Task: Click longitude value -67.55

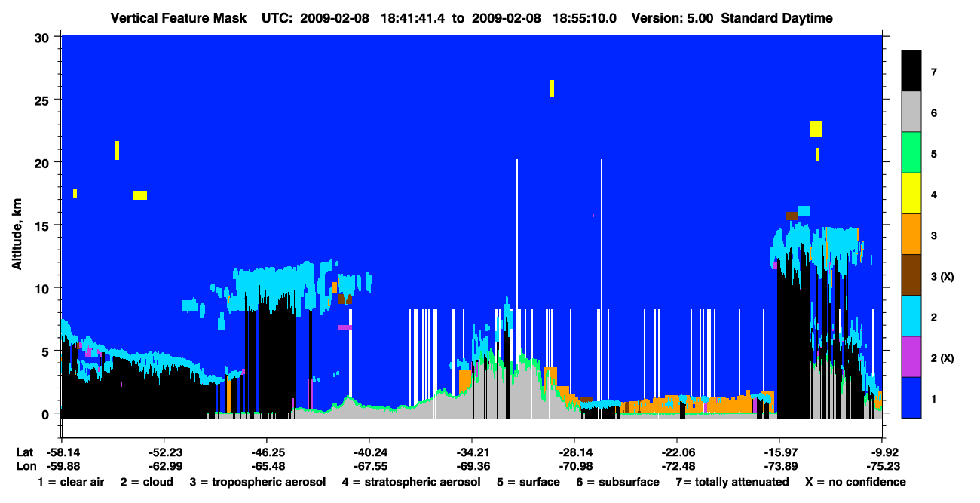Action: 369,466
